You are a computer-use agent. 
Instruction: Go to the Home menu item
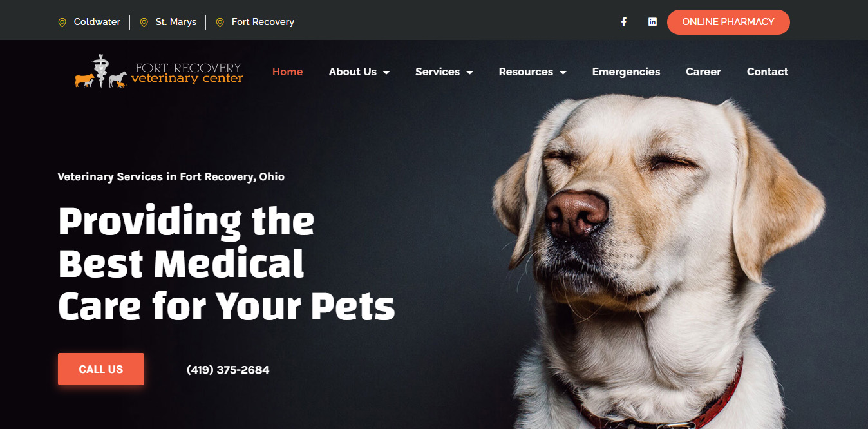(287, 71)
